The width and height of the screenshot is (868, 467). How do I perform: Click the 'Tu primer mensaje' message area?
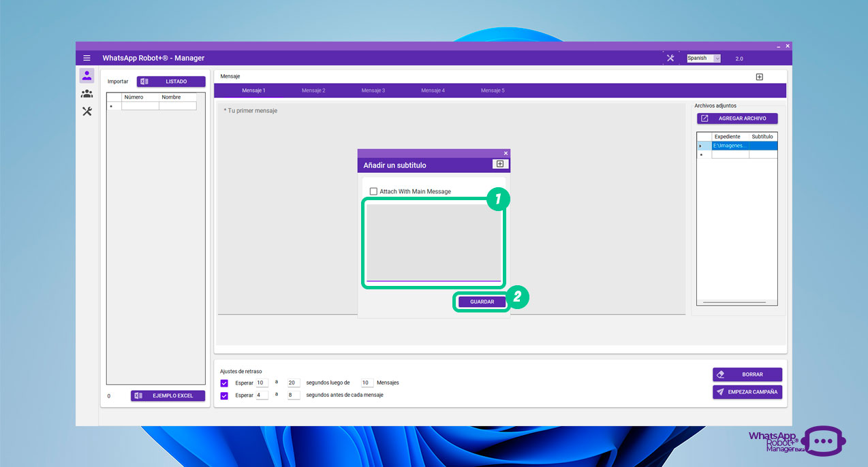[451, 208]
